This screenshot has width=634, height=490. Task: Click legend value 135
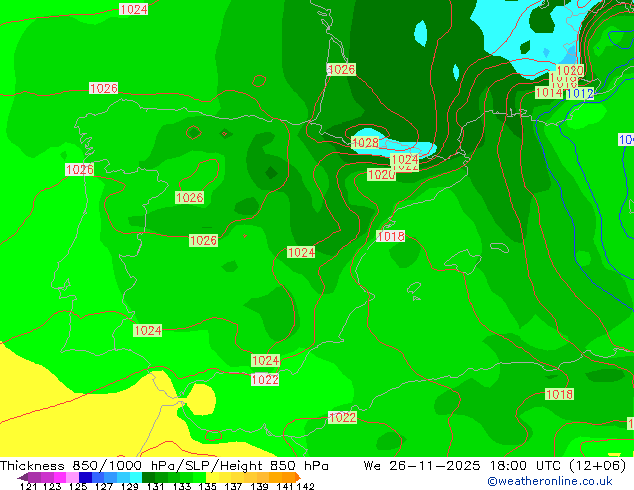207,486
